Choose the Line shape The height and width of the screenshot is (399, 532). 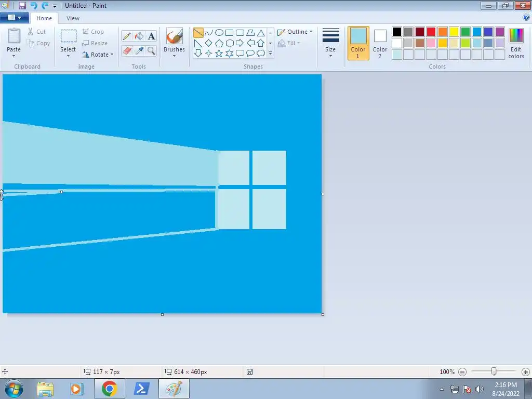click(198, 33)
